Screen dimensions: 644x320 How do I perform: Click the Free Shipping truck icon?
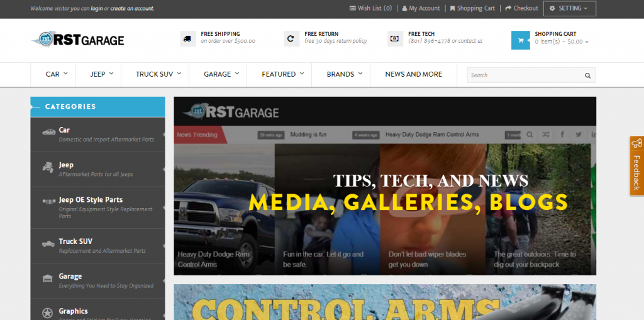187,38
